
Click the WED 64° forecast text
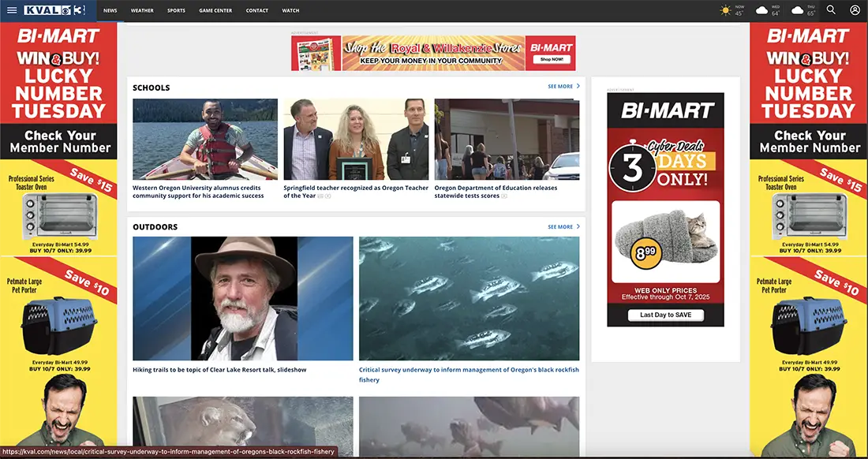(x=776, y=10)
